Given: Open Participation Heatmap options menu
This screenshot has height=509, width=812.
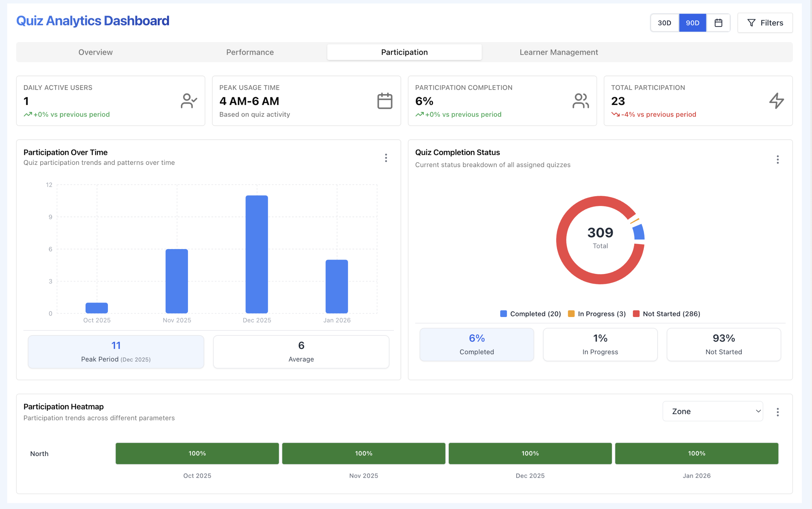Looking at the screenshot, I should (x=777, y=412).
